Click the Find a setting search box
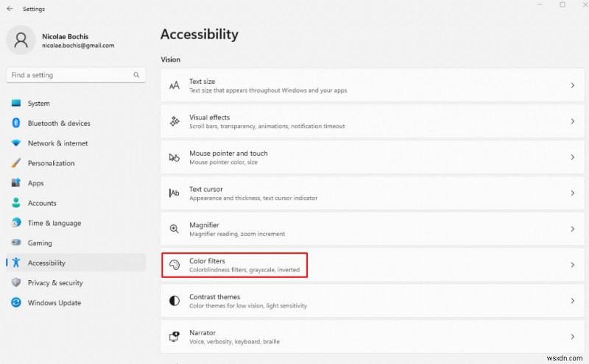Viewport: 589px width, 364px height. [x=76, y=75]
